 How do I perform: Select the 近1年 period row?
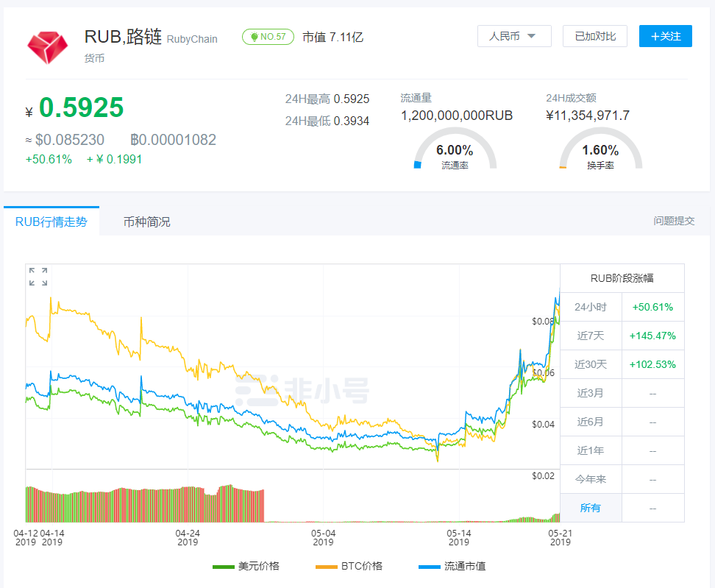622,450
